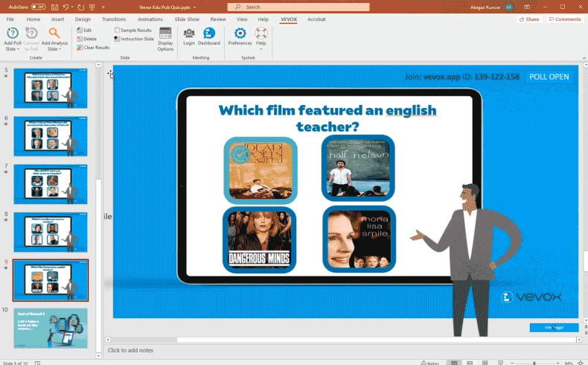Open the Add Analysis Slide dropdown arrow
Viewport: 588px width, 365px height.
click(x=60, y=49)
